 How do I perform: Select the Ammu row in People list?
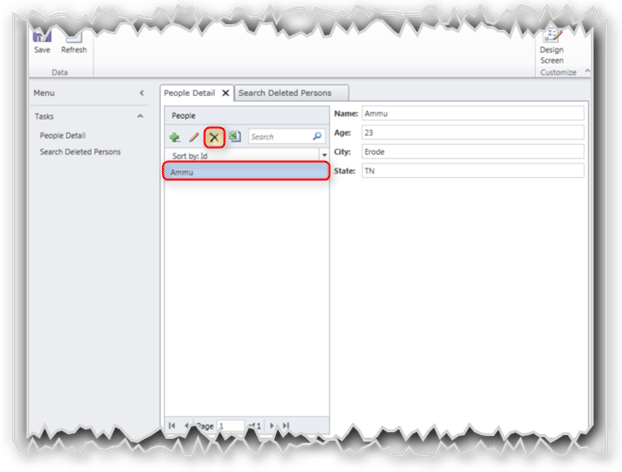pos(246,172)
